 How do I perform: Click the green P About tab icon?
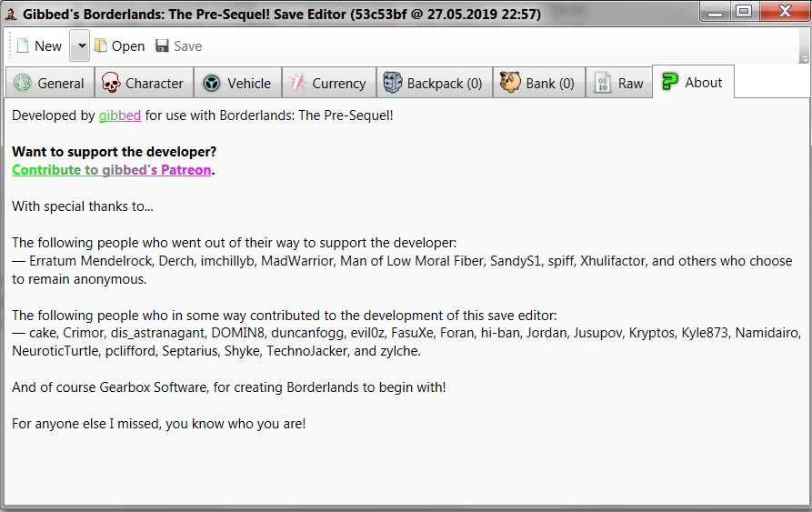point(670,82)
